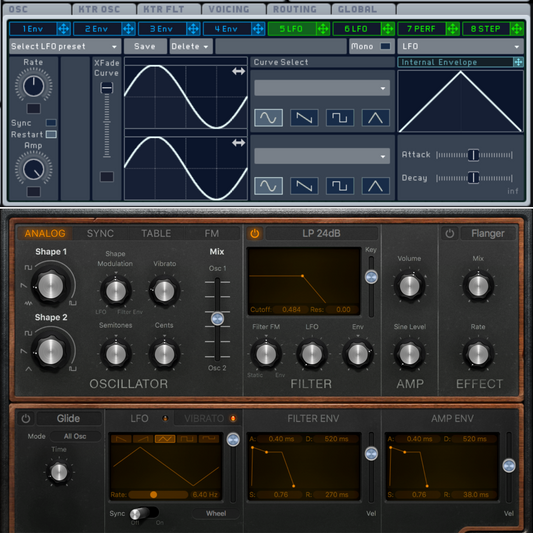Choose the triangle LFO shape icon

click(x=165, y=439)
